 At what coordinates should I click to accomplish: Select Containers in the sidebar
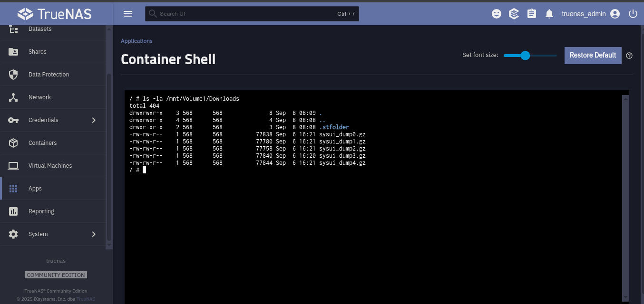coord(42,143)
